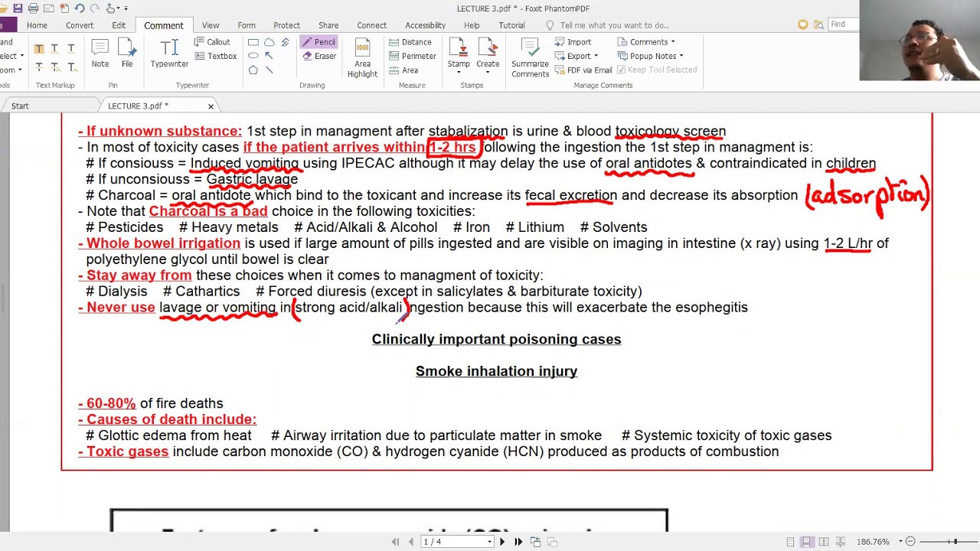Activate the Area Highlight tool
The width and height of the screenshot is (980, 551).
pos(362,57)
